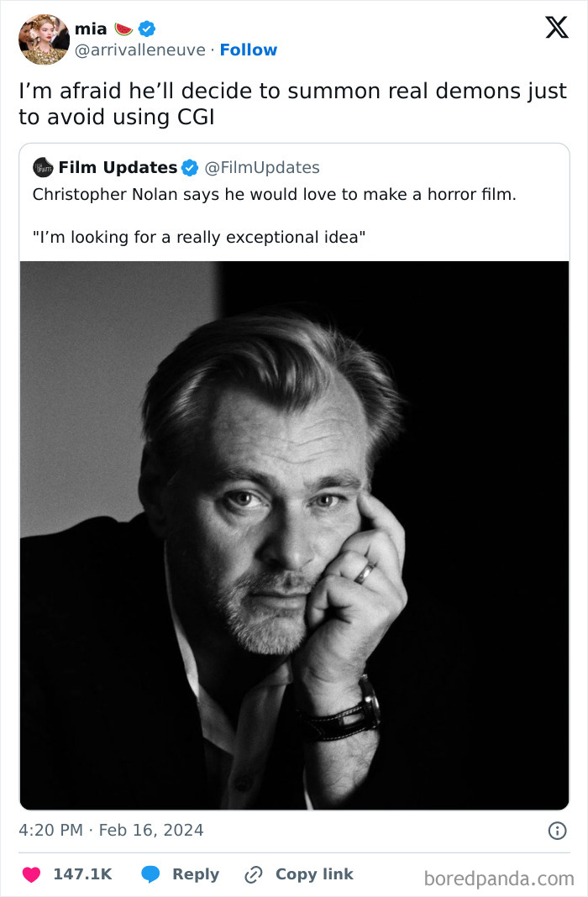Click the 4:20 PM · Feb 16, 2024 timestamp
The height and width of the screenshot is (897, 588).
click(x=111, y=831)
